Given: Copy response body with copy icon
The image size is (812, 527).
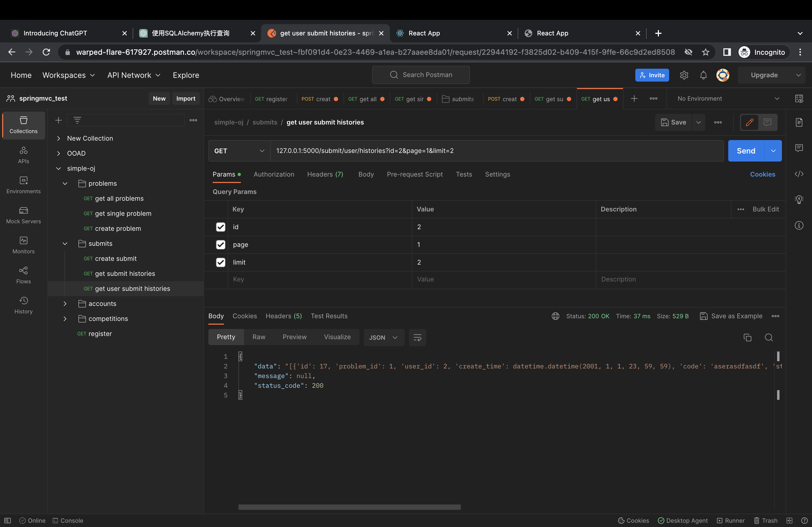Looking at the screenshot, I should (747, 338).
